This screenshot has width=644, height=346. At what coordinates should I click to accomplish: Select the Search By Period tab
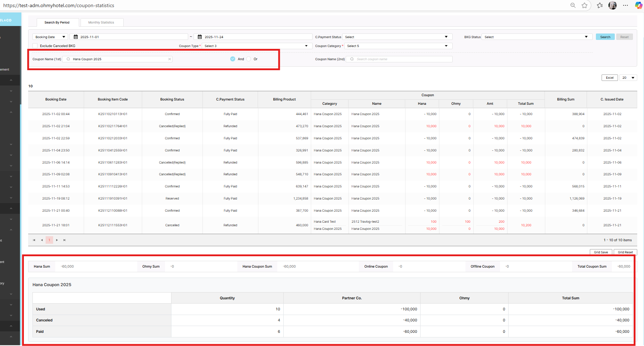[57, 22]
